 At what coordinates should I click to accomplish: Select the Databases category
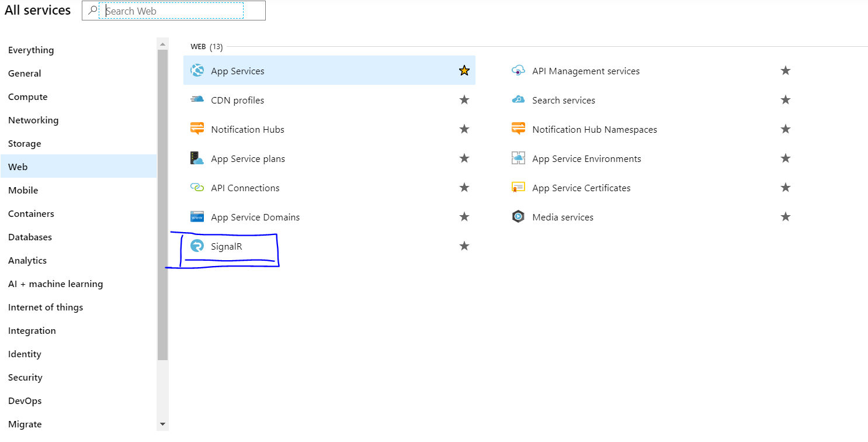(30, 237)
